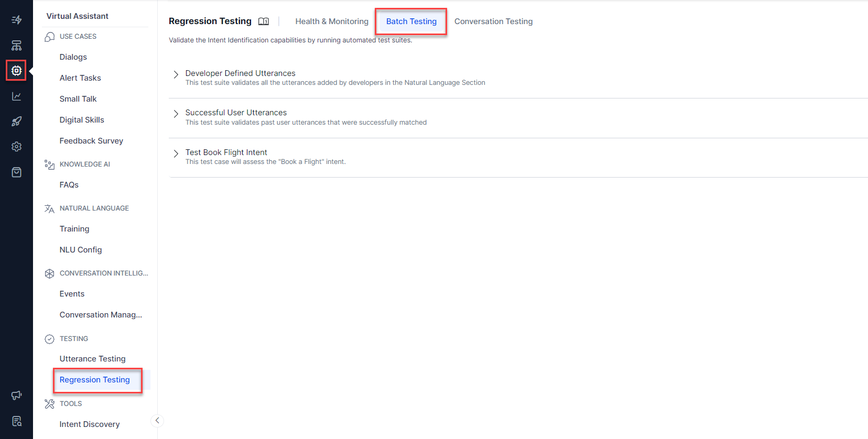
Task: Select the highlighted chip build icon
Action: click(x=16, y=70)
